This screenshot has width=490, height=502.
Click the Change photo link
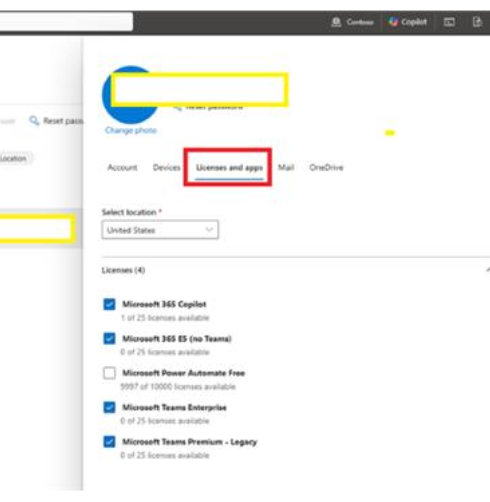(x=131, y=130)
